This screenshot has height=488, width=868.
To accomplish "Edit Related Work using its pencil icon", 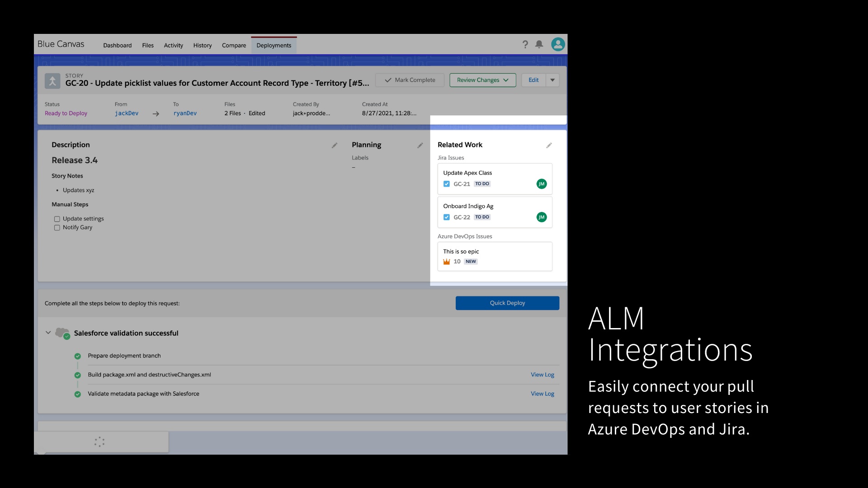I will point(549,145).
